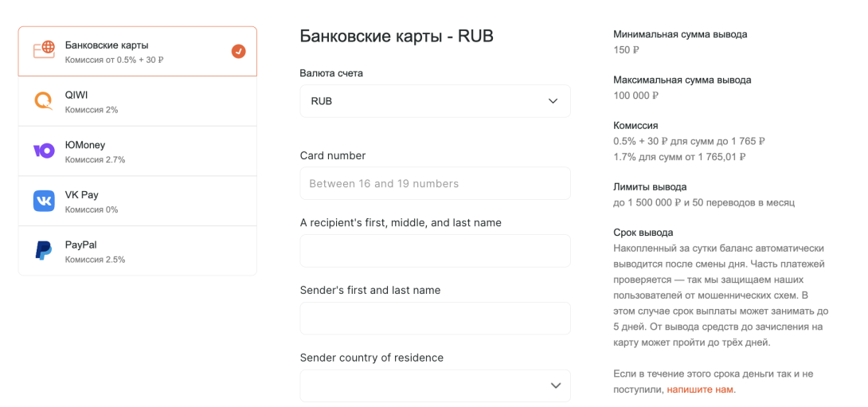This screenshot has height=407, width=868.
Task: Click the VK Pay blue icon
Action: click(44, 201)
